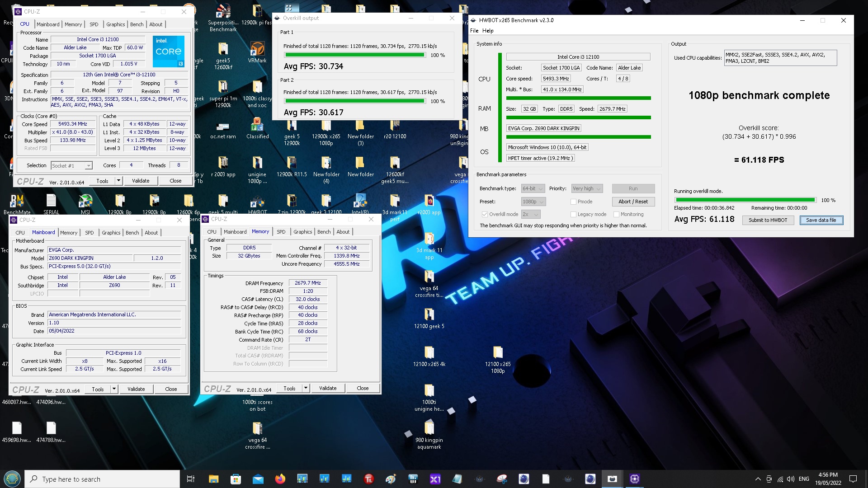Enable the Legacy mode checkbox

pyautogui.click(x=573, y=214)
